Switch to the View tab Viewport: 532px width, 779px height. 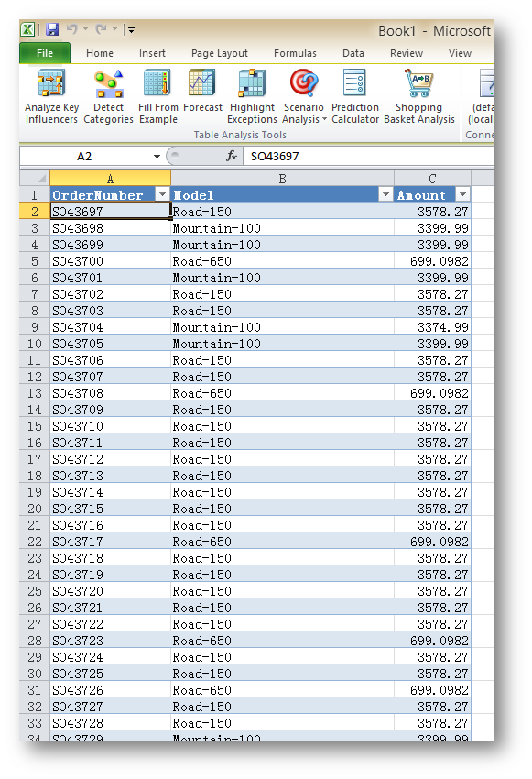(x=460, y=53)
